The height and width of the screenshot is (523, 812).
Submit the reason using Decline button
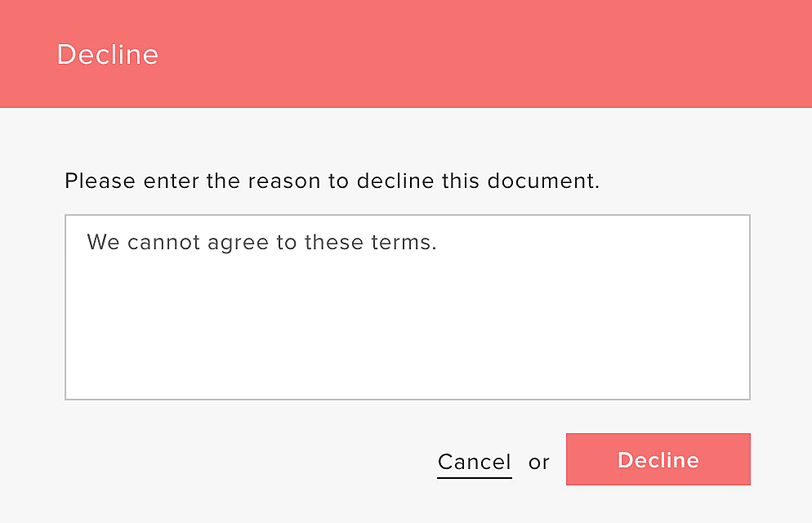(658, 460)
